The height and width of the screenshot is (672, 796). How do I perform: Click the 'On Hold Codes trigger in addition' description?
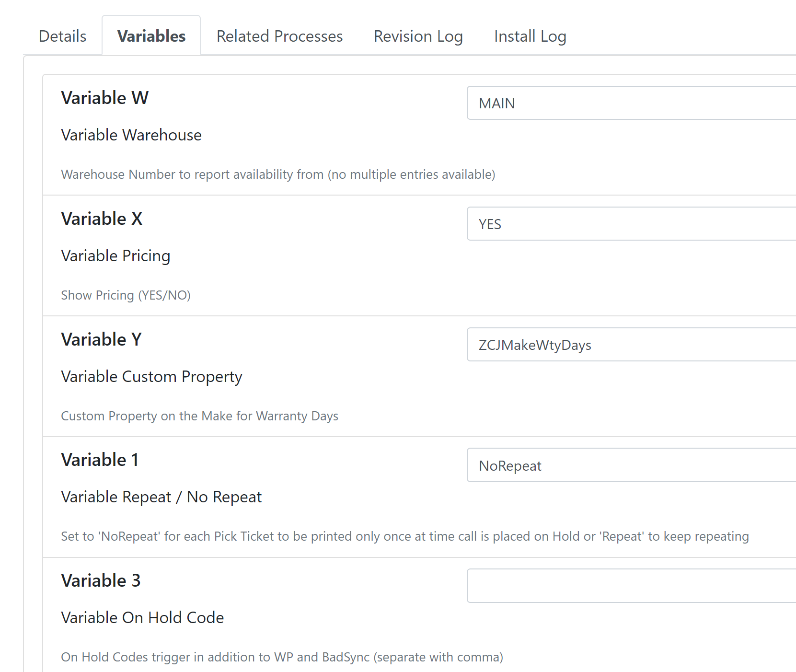282,657
